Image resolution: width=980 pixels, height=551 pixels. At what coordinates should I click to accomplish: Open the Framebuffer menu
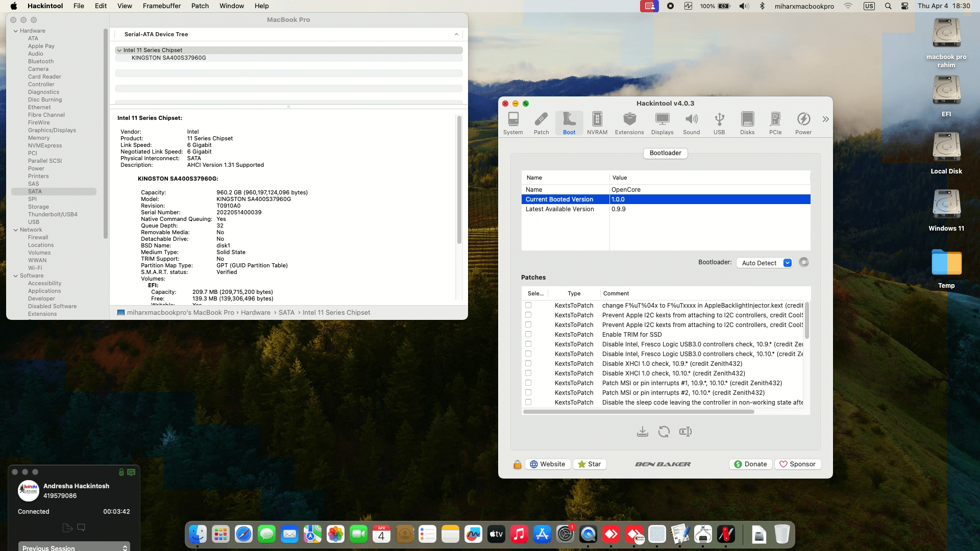(161, 6)
